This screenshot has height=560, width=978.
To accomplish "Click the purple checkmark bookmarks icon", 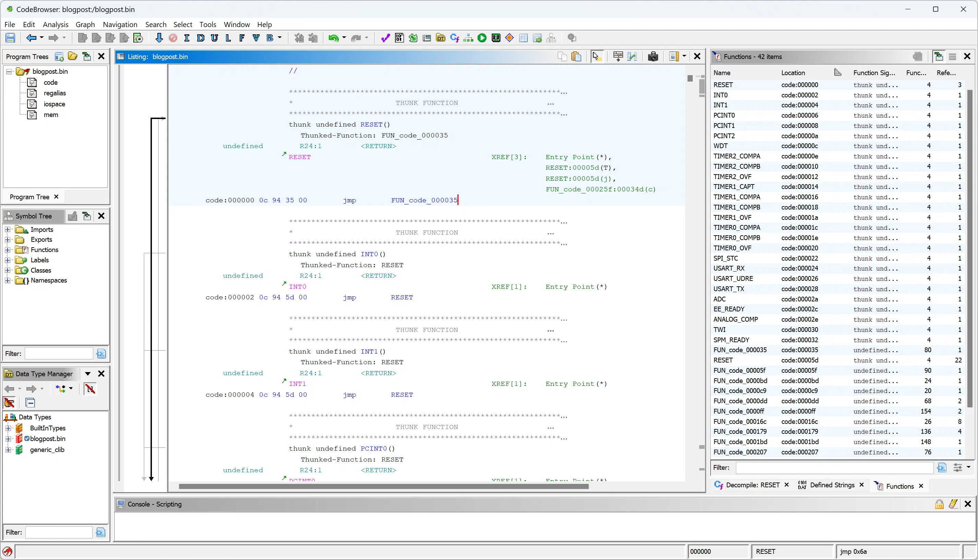I will click(x=385, y=38).
